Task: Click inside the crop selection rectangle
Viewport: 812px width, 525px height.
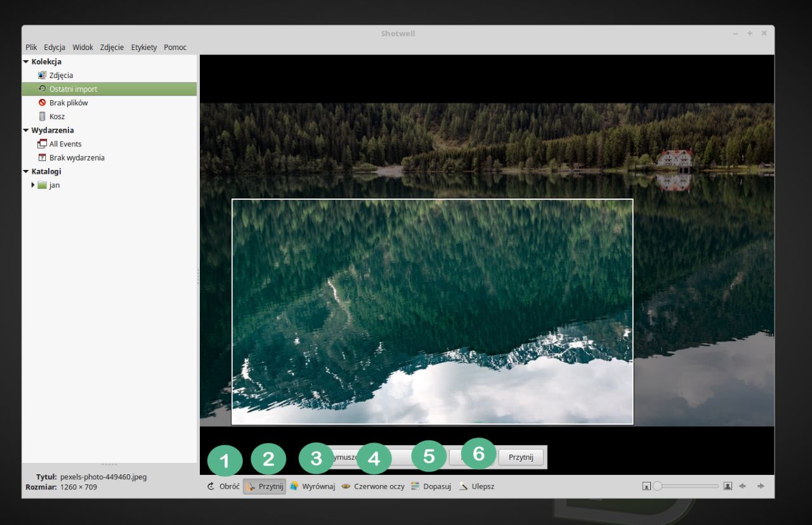Action: (432, 311)
